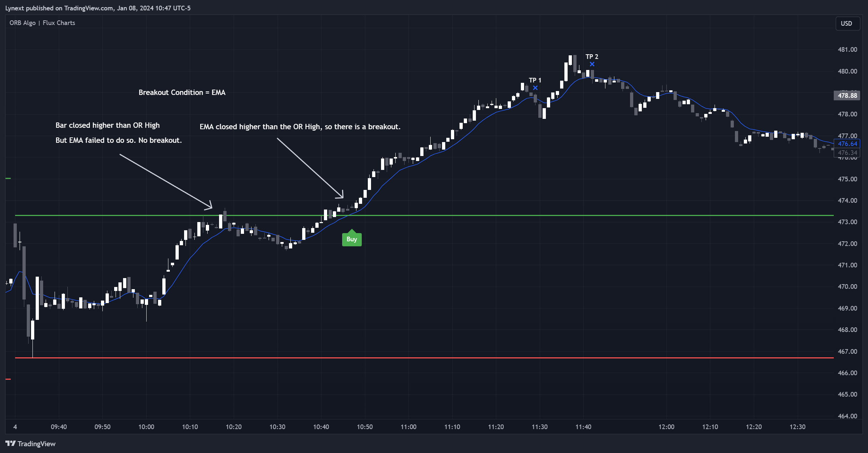Select the ORB Algo | Flux Charts indicator title
The width and height of the screenshot is (868, 453).
pos(42,23)
